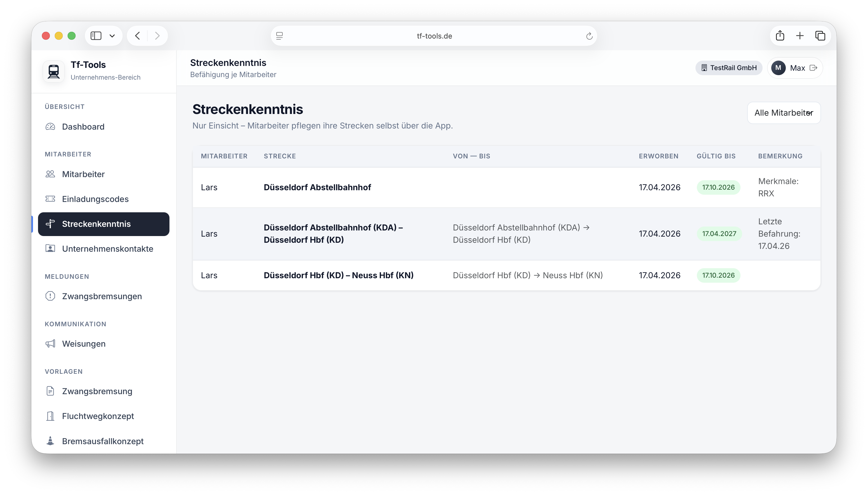Open Zwangsbremsungen under Meldungen
This screenshot has height=495, width=868.
(102, 296)
